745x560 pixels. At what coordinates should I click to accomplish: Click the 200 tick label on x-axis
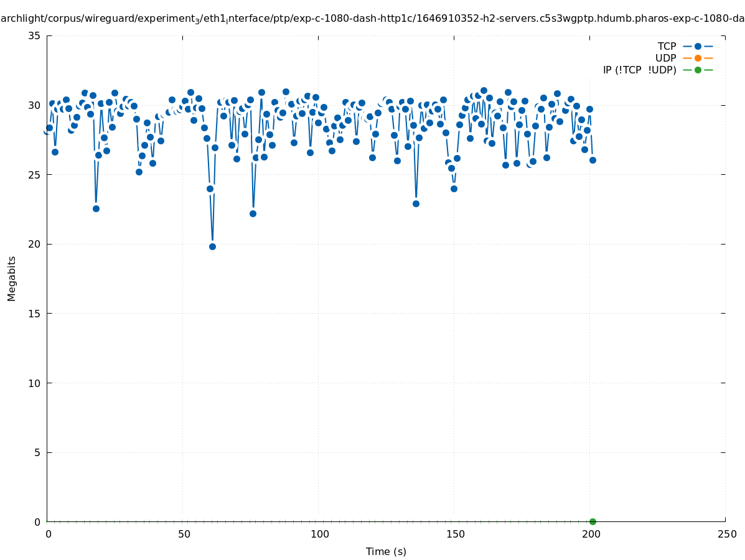(x=591, y=534)
